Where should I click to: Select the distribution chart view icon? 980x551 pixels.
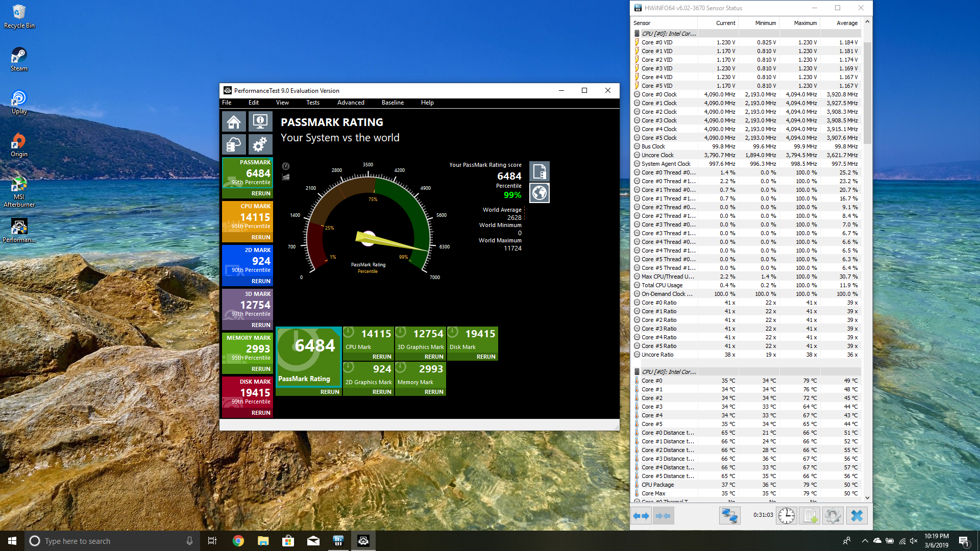click(286, 177)
